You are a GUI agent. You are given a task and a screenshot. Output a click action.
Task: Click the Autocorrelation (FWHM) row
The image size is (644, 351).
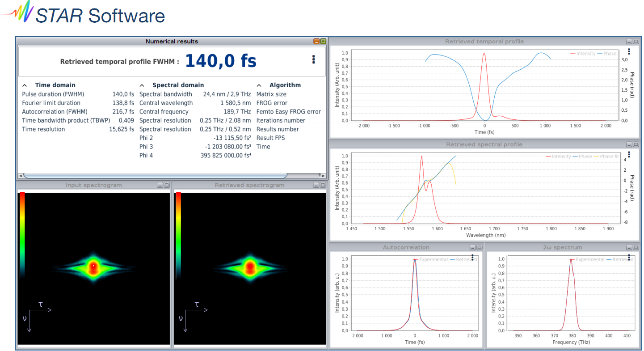coord(78,112)
